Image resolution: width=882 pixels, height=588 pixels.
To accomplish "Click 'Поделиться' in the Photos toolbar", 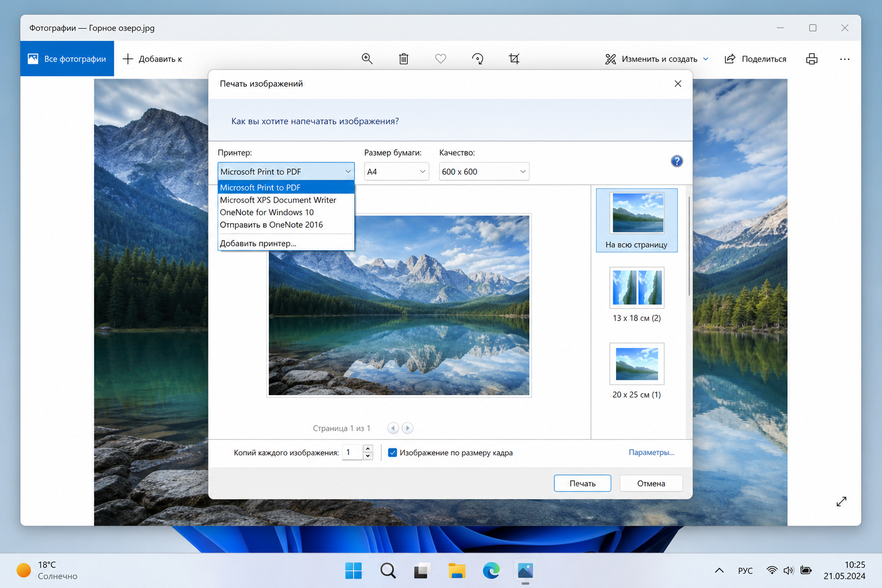I will 756,59.
